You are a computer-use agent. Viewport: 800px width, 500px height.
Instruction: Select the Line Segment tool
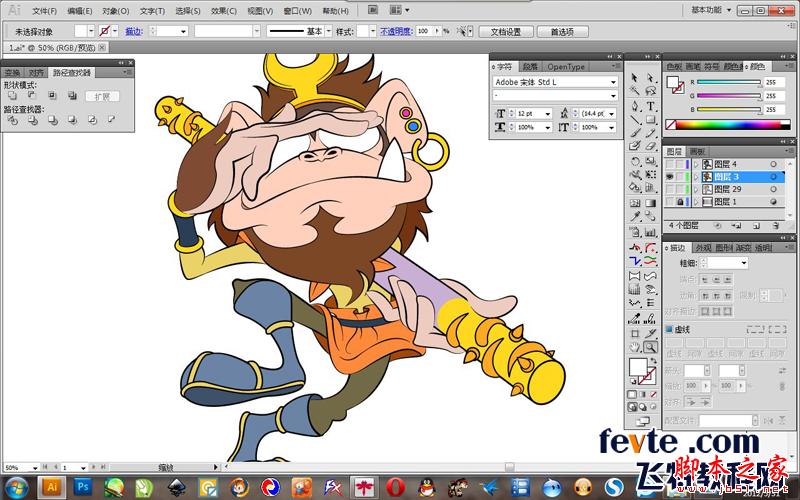pos(635,120)
